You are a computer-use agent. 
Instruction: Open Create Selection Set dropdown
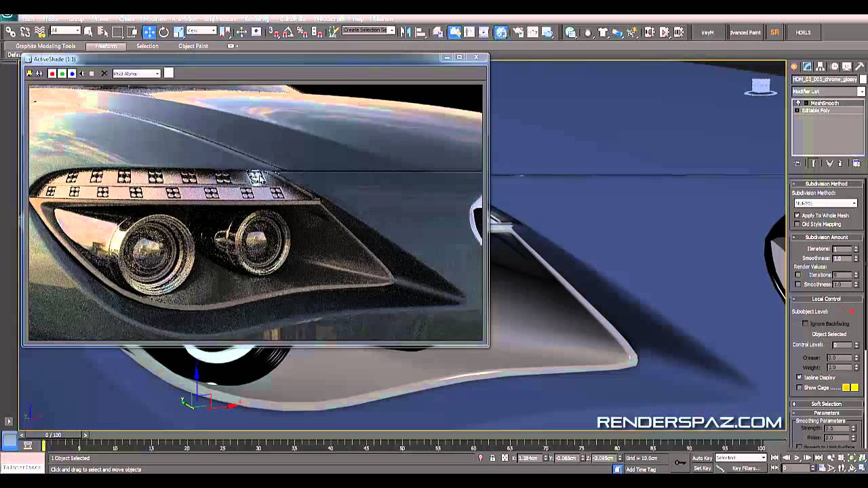pyautogui.click(x=369, y=30)
